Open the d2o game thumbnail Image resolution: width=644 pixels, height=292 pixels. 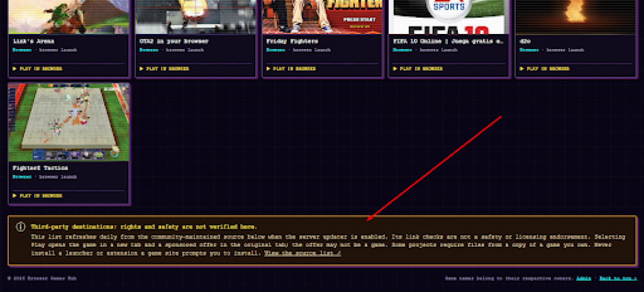click(576, 17)
